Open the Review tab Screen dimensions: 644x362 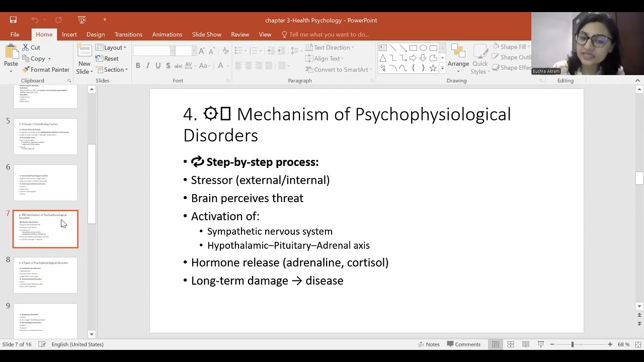pos(240,34)
